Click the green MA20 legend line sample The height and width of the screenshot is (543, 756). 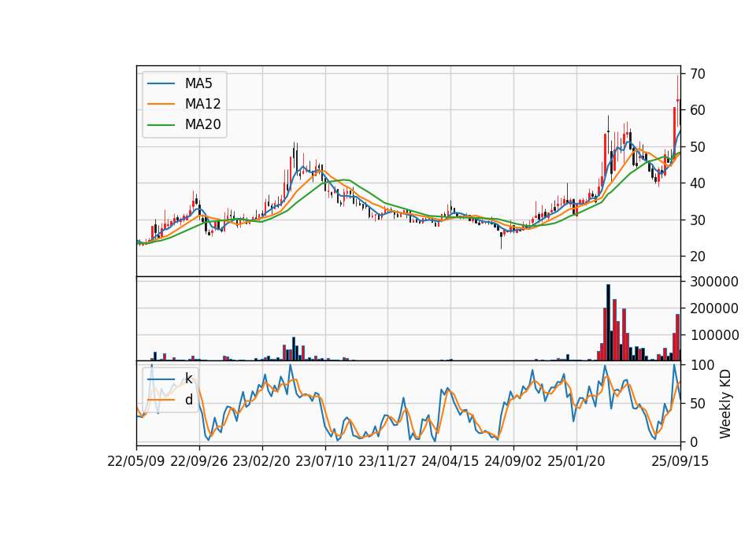[161, 125]
